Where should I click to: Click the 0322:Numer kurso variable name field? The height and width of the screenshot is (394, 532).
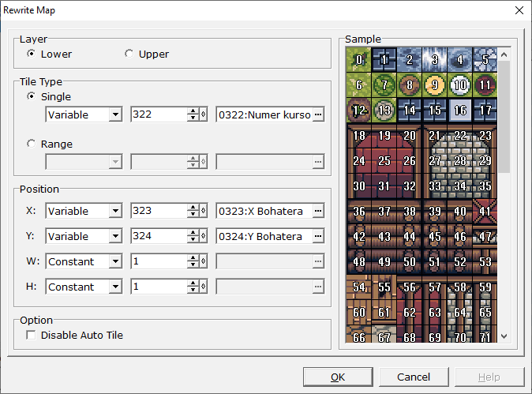click(264, 114)
